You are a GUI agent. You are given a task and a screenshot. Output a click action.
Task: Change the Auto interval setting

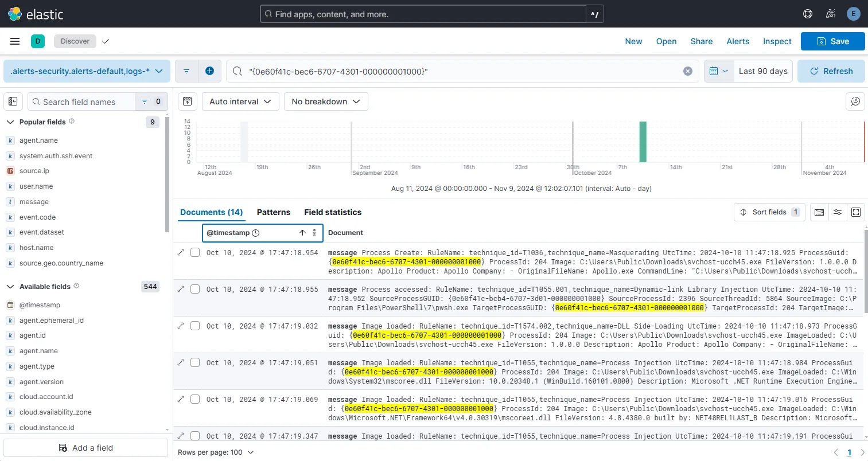click(x=240, y=101)
